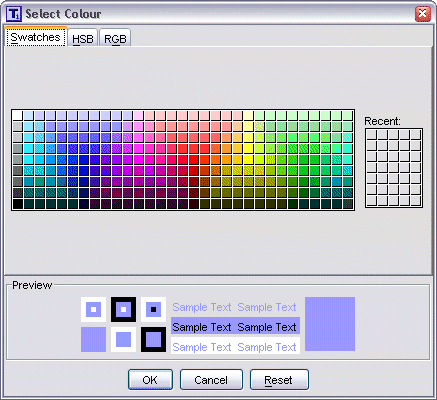Open the RGB tab
The image size is (437, 400).
point(115,39)
